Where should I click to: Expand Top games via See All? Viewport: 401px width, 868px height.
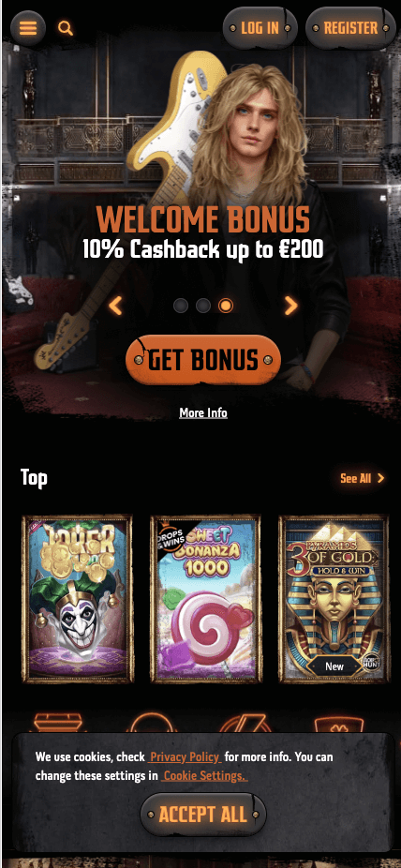362,478
